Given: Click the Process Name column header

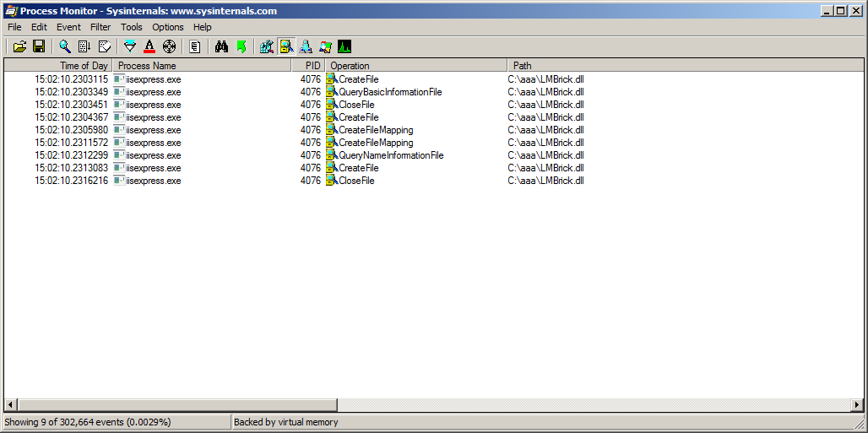Looking at the screenshot, I should point(202,65).
